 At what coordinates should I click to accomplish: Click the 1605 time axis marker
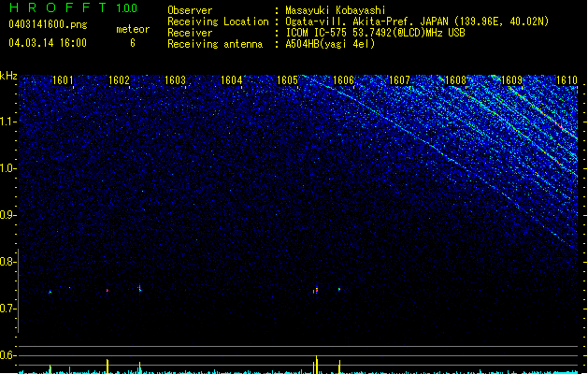[287, 80]
